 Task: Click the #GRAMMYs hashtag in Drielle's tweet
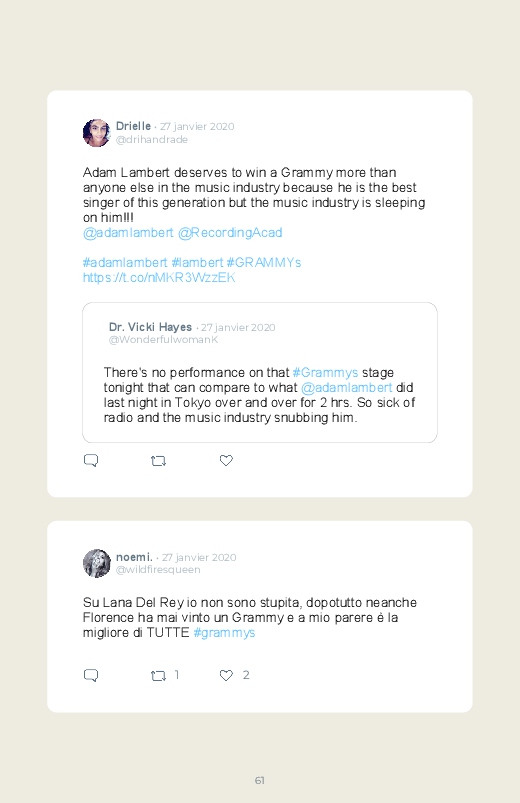[264, 263]
